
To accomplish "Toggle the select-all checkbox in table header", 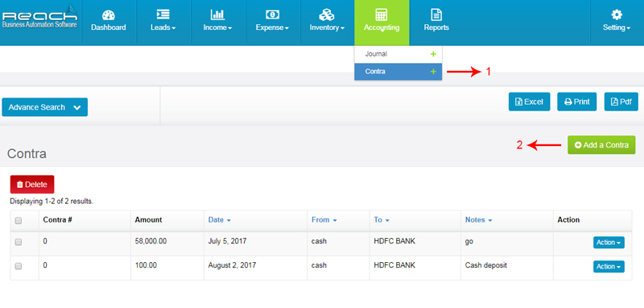I will point(18,221).
